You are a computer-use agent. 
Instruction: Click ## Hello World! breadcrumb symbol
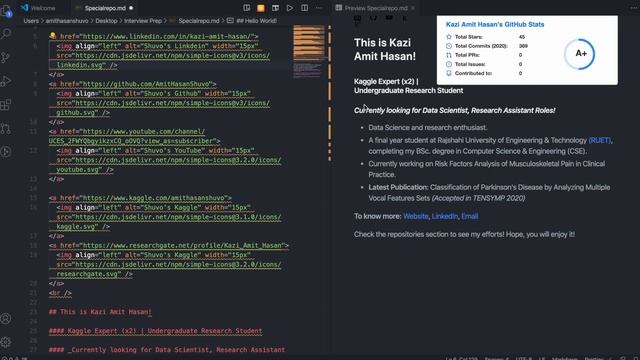click(x=256, y=20)
